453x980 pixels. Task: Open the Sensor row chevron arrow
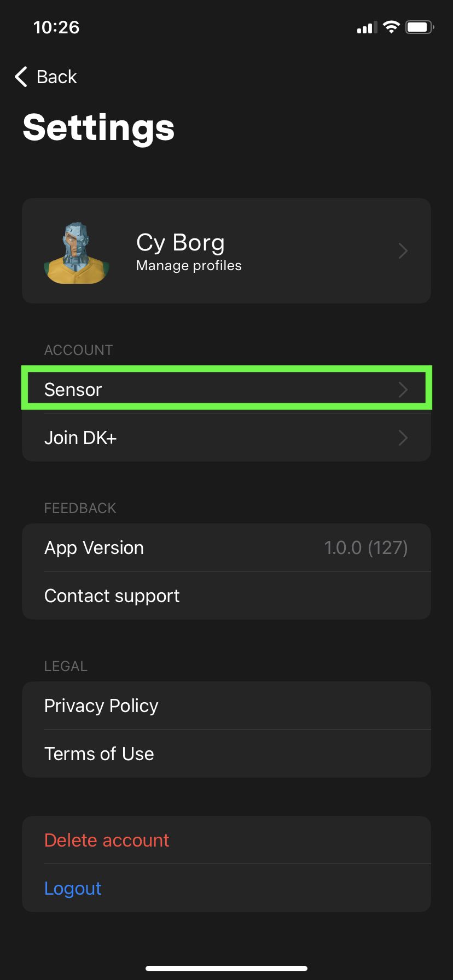click(403, 389)
